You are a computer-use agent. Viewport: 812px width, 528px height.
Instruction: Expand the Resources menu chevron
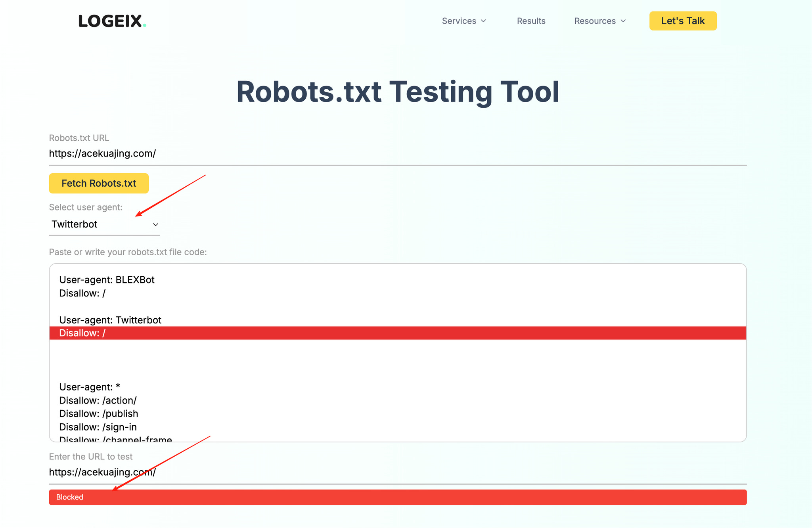[x=623, y=21]
